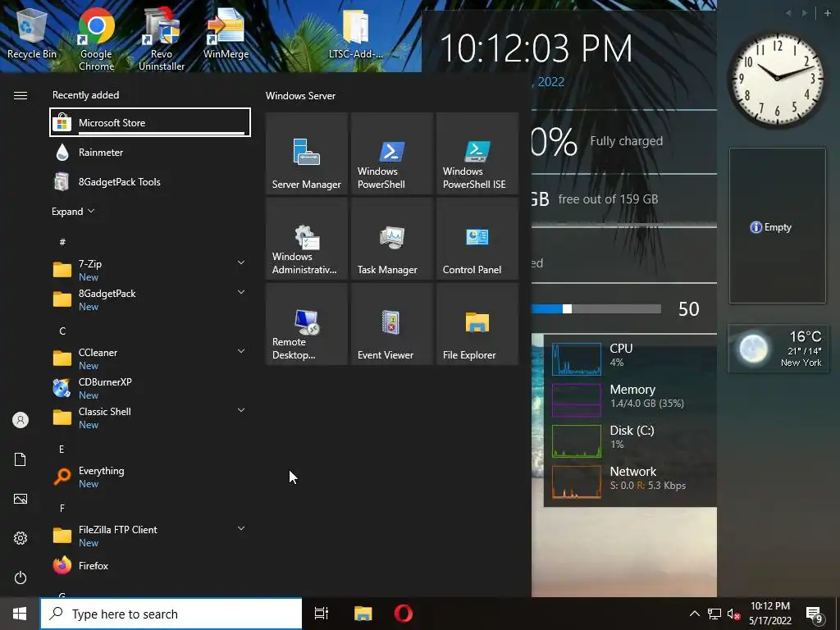Open the Everything search app

[x=150, y=477]
